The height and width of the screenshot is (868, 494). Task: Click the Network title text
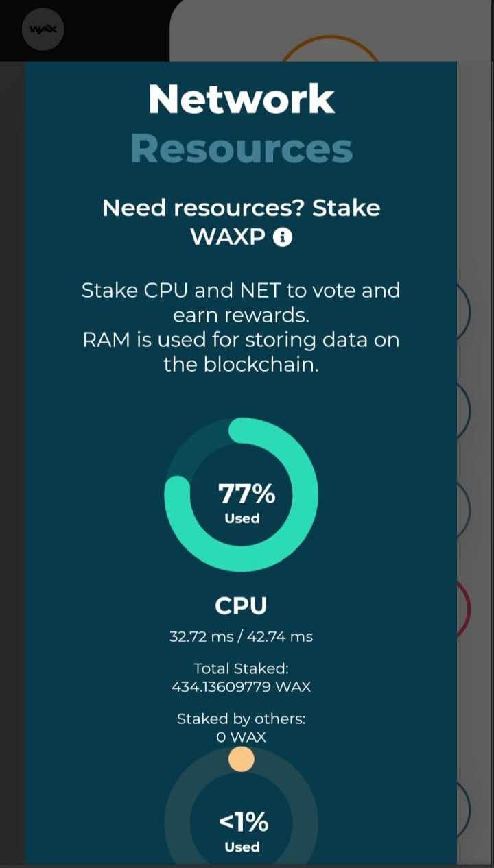click(x=242, y=99)
